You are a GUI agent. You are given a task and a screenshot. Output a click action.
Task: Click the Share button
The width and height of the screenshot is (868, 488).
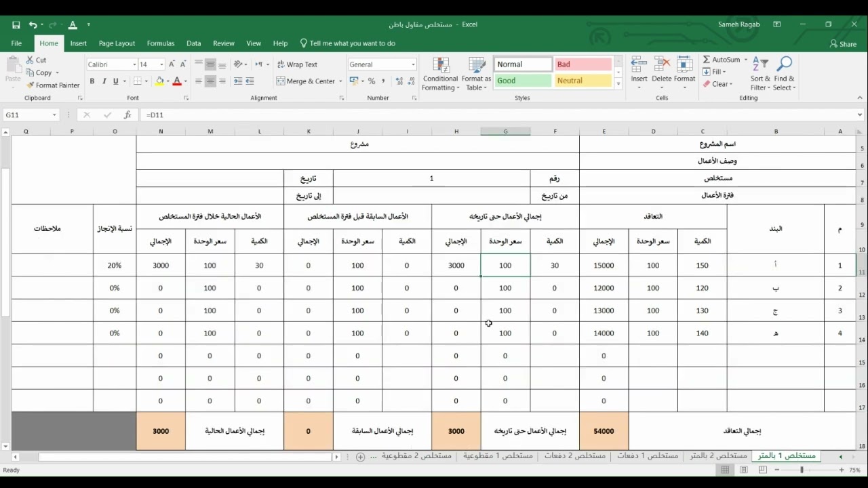coord(843,44)
